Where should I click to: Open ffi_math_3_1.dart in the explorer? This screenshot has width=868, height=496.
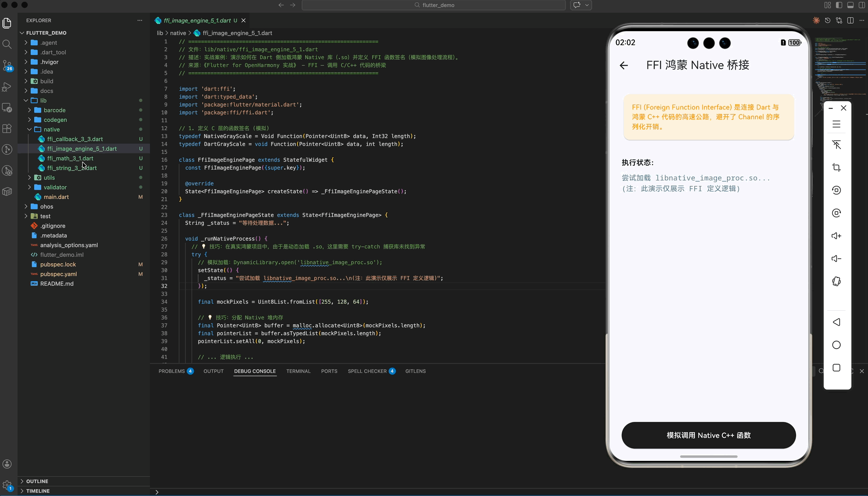(x=70, y=158)
